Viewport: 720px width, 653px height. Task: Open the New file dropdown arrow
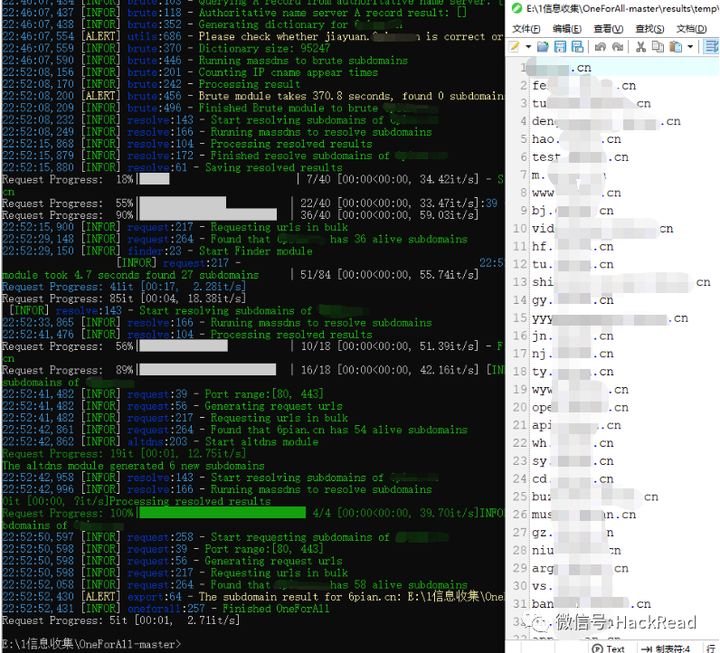tap(528, 47)
